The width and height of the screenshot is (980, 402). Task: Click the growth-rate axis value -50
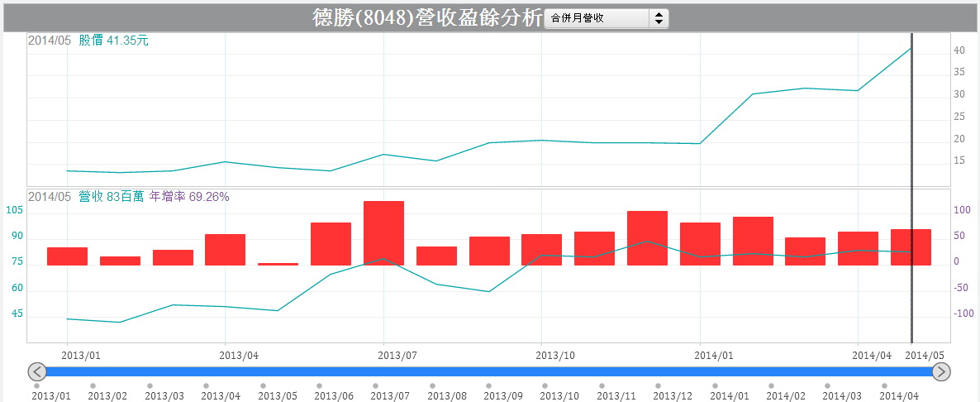pyautogui.click(x=962, y=288)
